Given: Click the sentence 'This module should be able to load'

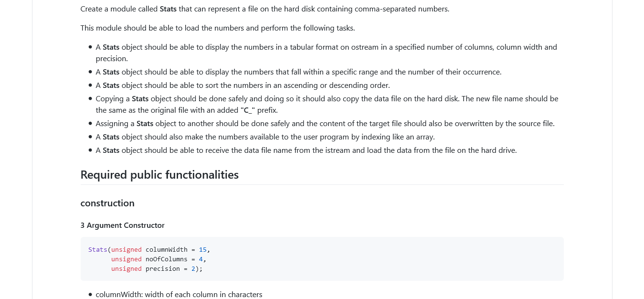Looking at the screenshot, I should click(x=218, y=28).
